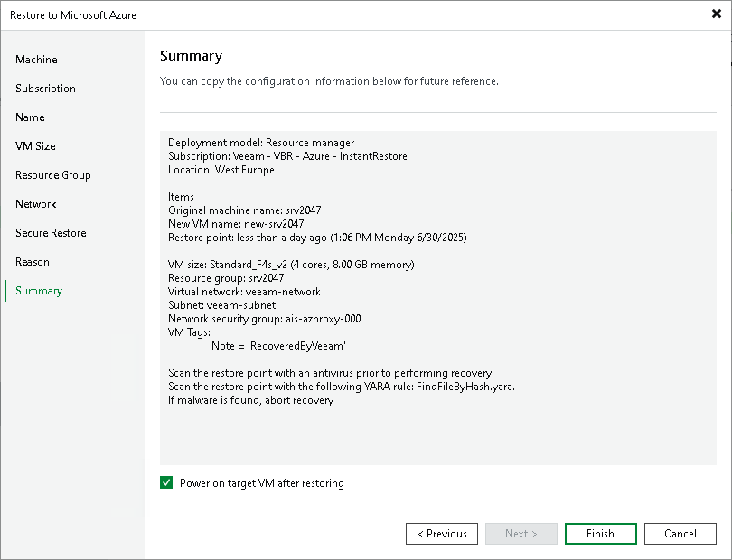Click the antivirus scan line

point(331,373)
